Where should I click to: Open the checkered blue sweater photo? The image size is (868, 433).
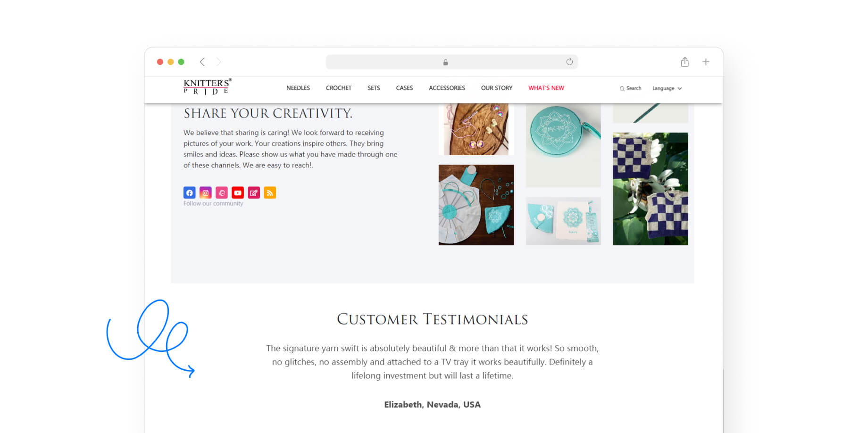650,189
